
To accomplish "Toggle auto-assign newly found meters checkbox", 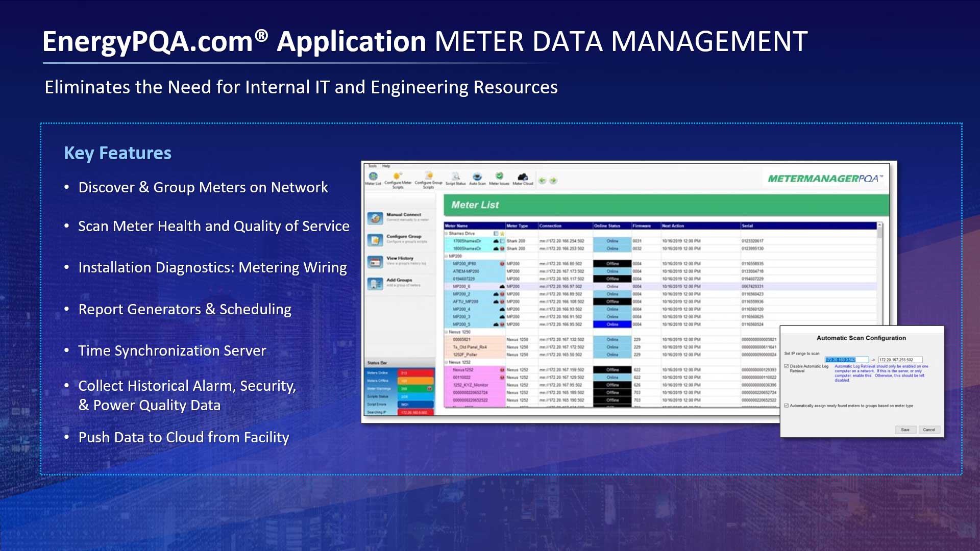I will pos(787,406).
